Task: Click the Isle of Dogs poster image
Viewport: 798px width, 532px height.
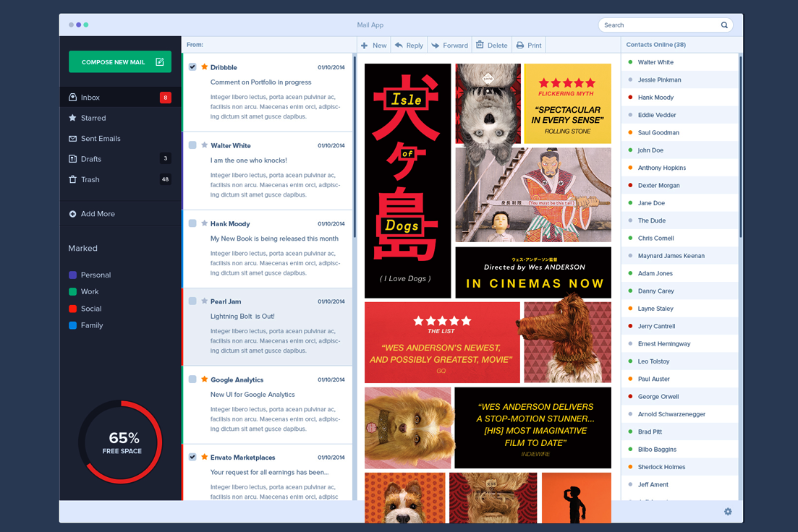Action: click(407, 181)
